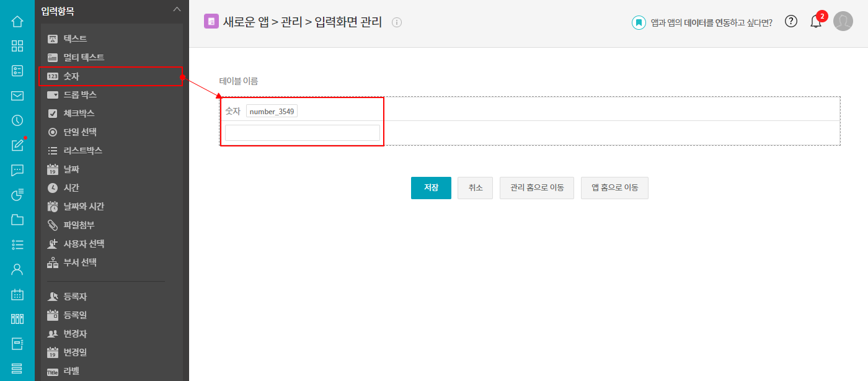Select the 날짜와 시간 field item
The image size is (868, 381).
[x=84, y=207]
